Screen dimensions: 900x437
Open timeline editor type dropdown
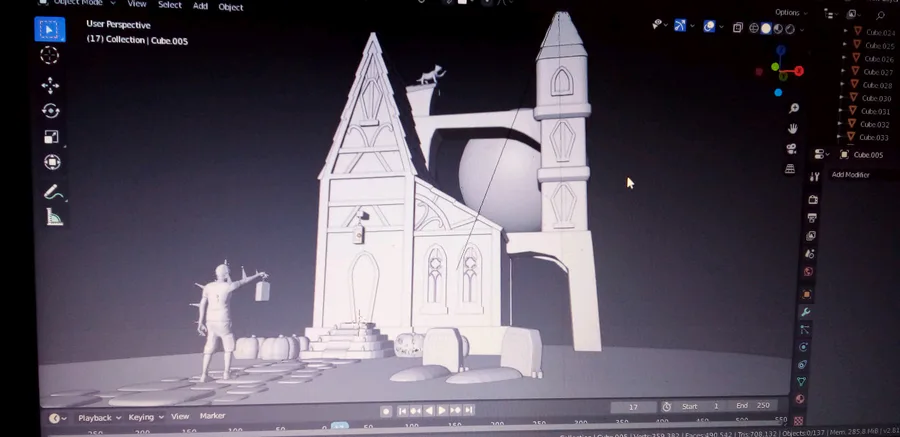coord(57,418)
